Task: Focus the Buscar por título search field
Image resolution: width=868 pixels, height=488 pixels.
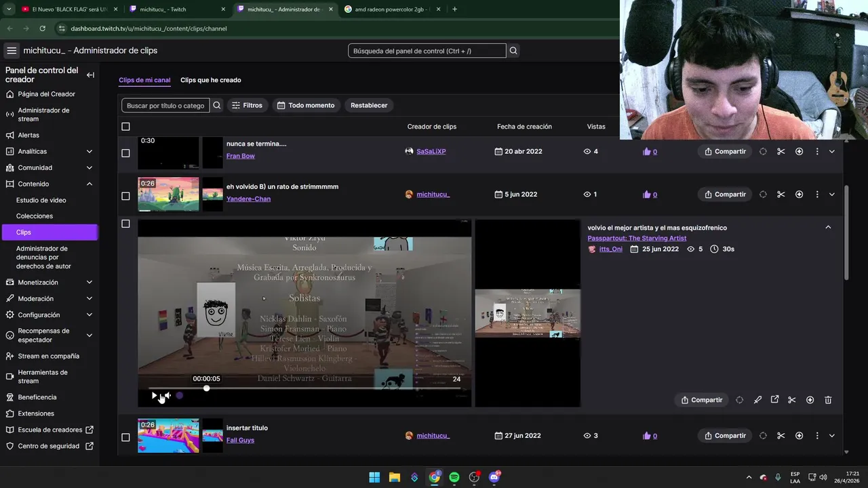Action: 165,105
